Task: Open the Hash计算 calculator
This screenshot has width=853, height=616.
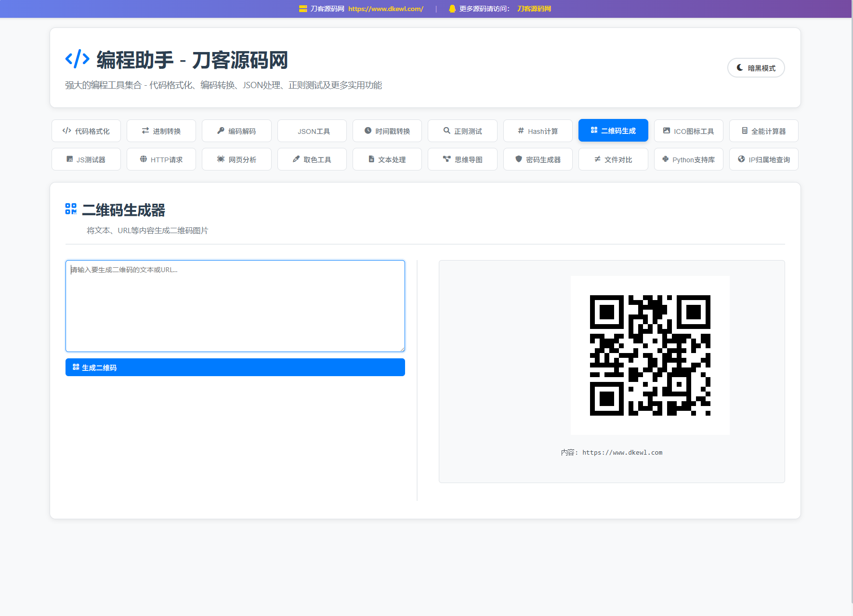Action: 538,131
